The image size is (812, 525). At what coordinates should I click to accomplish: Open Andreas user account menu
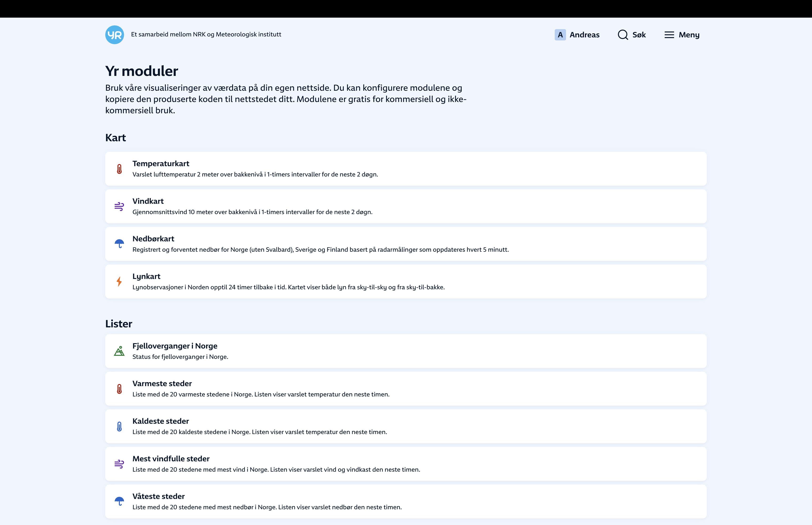[584, 35]
